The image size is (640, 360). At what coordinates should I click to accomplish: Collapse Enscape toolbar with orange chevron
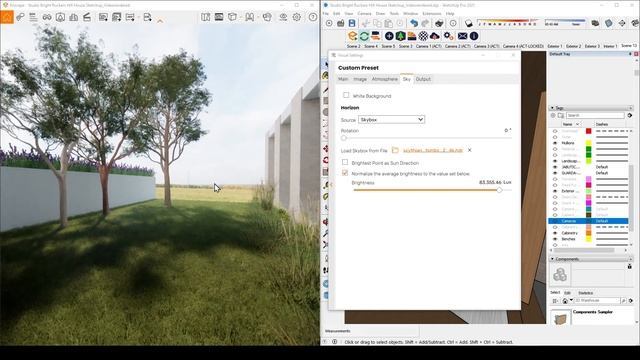(x=160, y=20)
